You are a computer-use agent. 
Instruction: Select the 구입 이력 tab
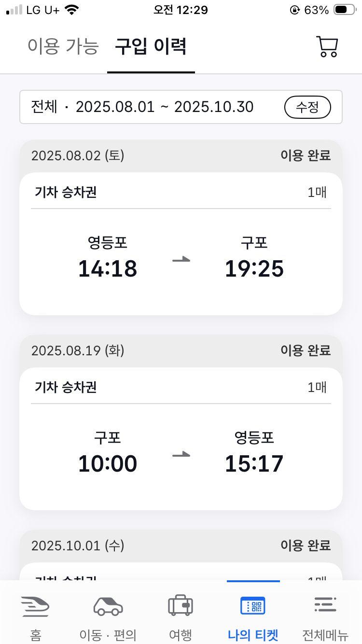(151, 46)
